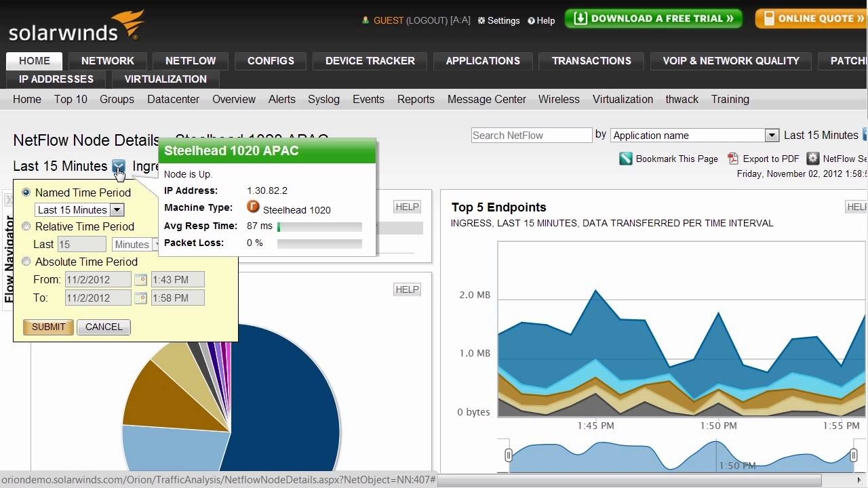Open the Message Center menu item

[x=486, y=99]
